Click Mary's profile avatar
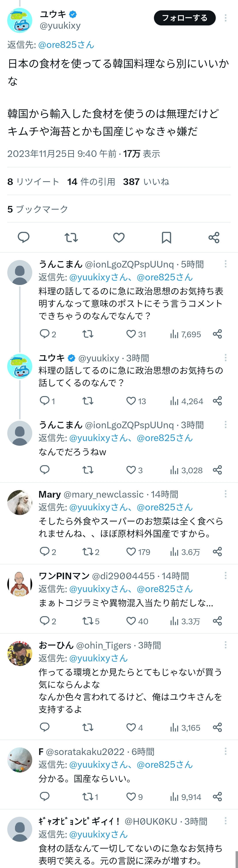The height and width of the screenshot is (868, 238). (x=20, y=502)
